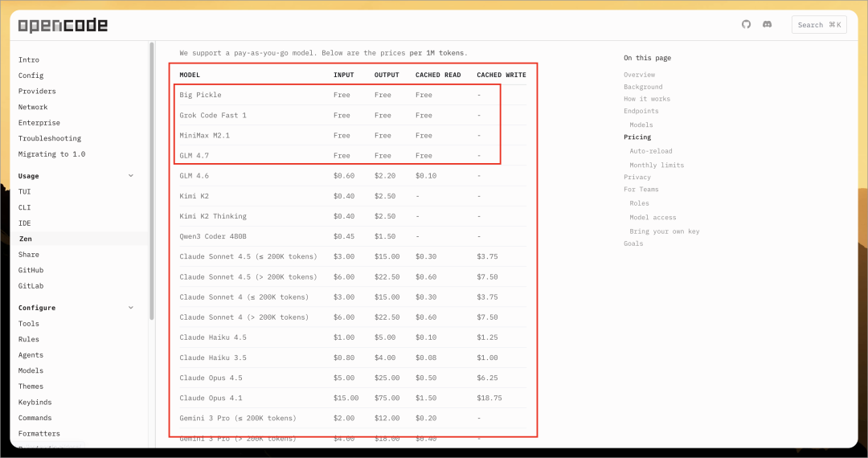Click the Claude Opus 4.1 row name
This screenshot has height=458, width=868.
(211, 399)
